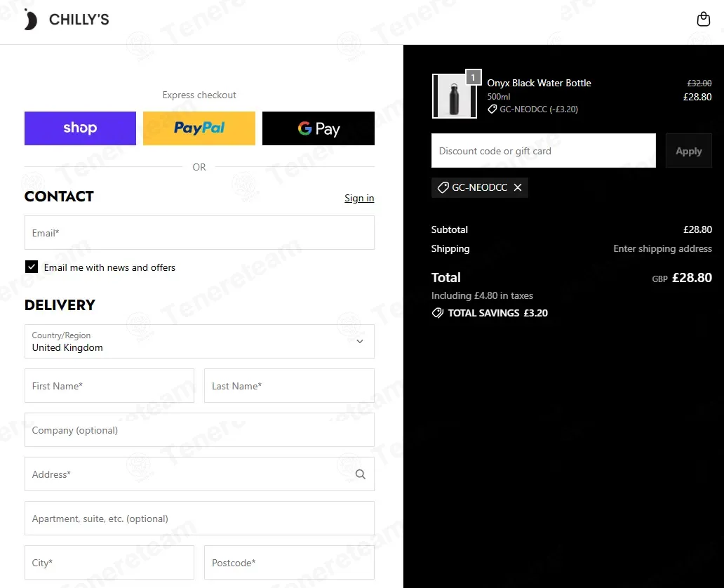Pay with Shop Pay express button
This screenshot has height=588, width=724.
(x=81, y=128)
